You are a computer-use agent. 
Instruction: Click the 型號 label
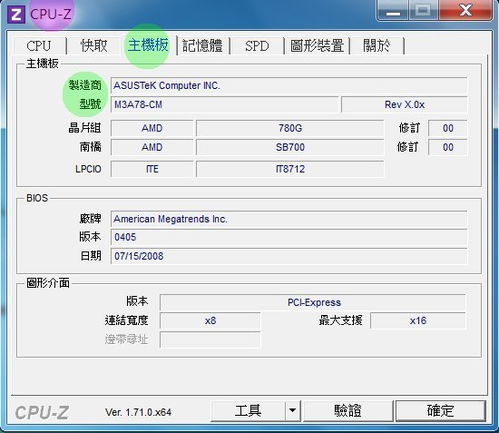click(90, 104)
